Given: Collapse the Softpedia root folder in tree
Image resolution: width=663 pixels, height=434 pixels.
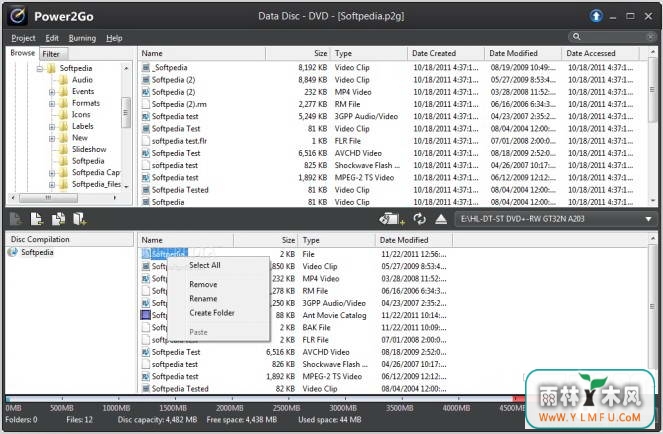Looking at the screenshot, I should (40, 69).
